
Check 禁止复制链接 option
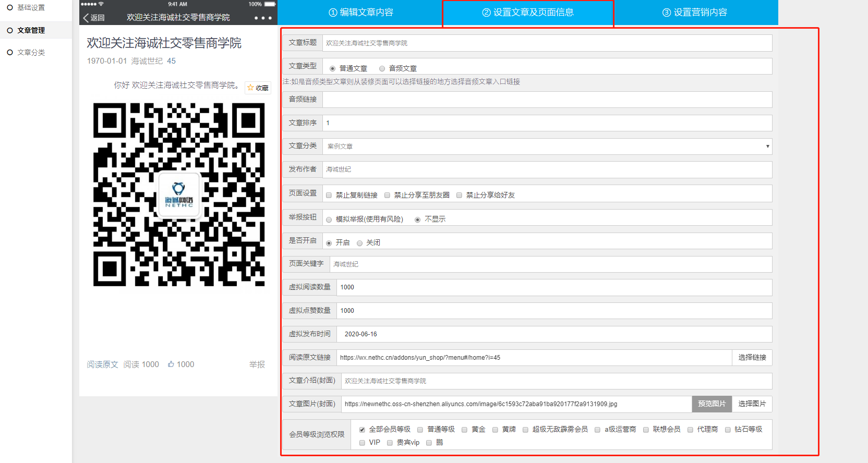(x=329, y=195)
